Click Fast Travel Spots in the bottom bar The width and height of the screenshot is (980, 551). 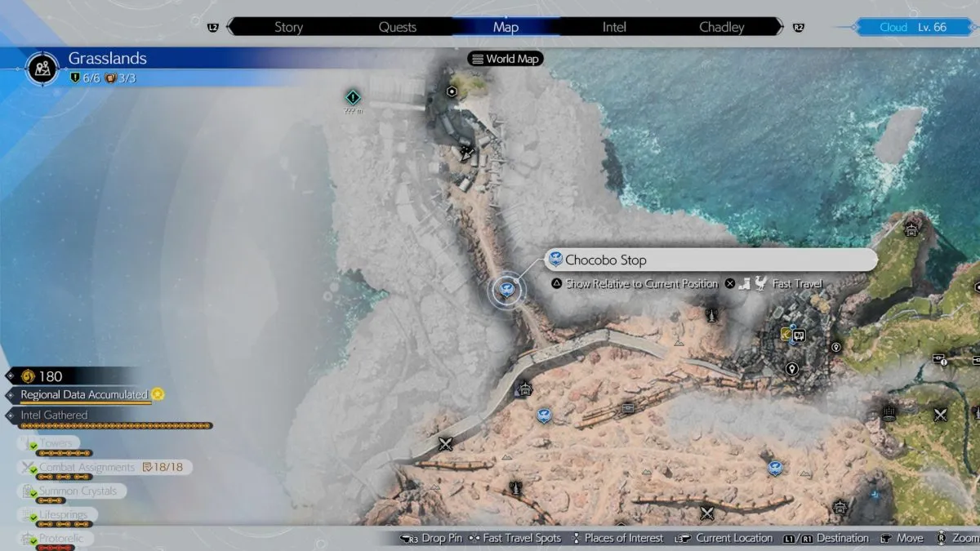point(514,538)
